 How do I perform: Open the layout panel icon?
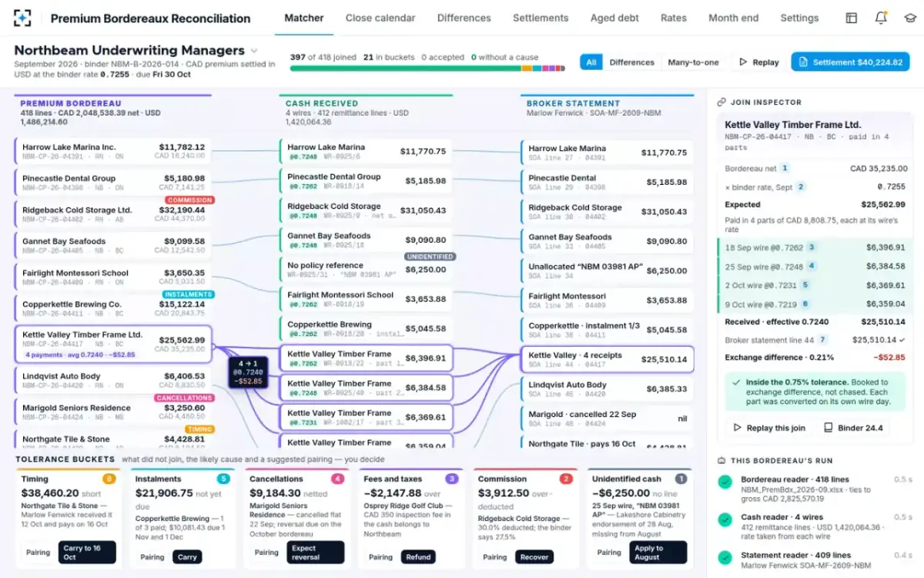(x=851, y=18)
